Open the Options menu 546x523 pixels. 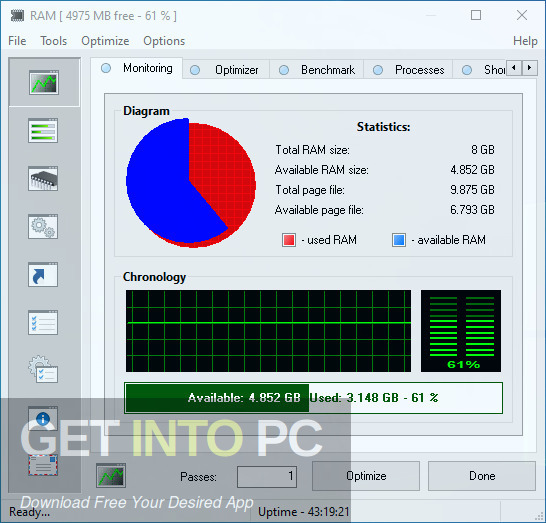[x=164, y=41]
